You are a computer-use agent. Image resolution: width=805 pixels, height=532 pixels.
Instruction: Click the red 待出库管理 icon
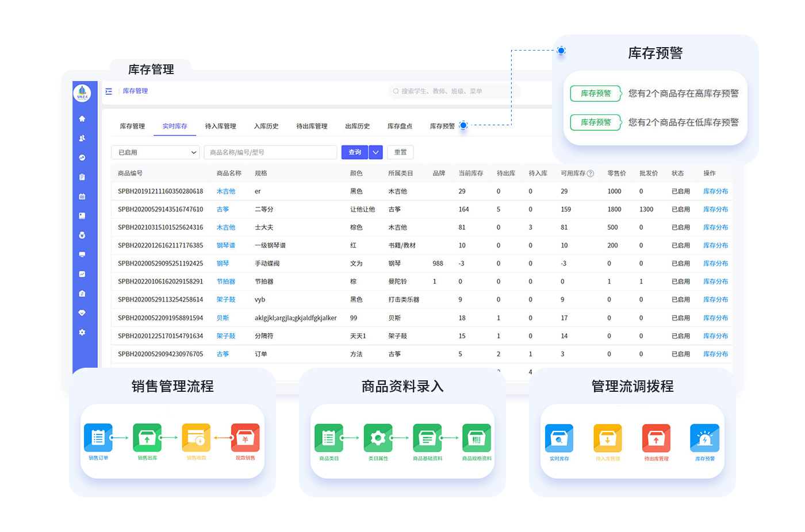[656, 438]
